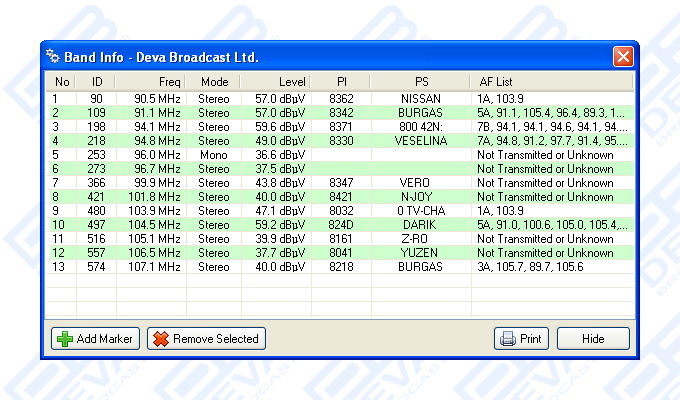Click the red X Remove Selected icon
The width and height of the screenshot is (680, 400).
[x=160, y=339]
